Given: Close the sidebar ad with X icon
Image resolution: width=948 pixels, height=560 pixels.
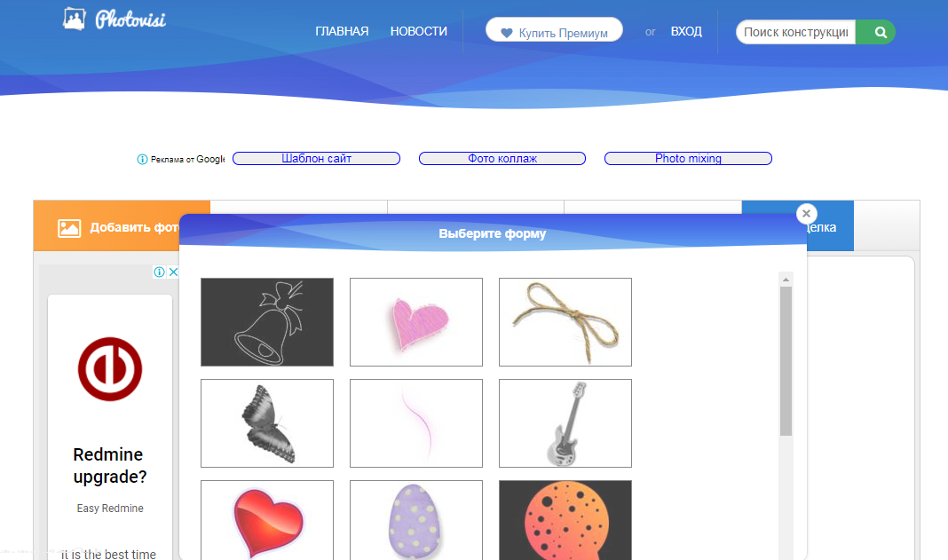Looking at the screenshot, I should click(173, 272).
